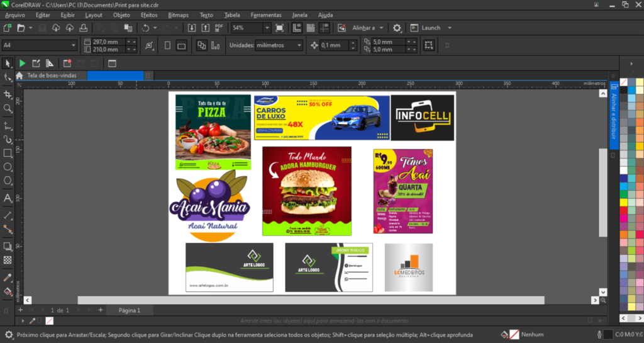Activate the Color Eyedropper tool
The image size is (644, 343).
(x=8, y=277)
